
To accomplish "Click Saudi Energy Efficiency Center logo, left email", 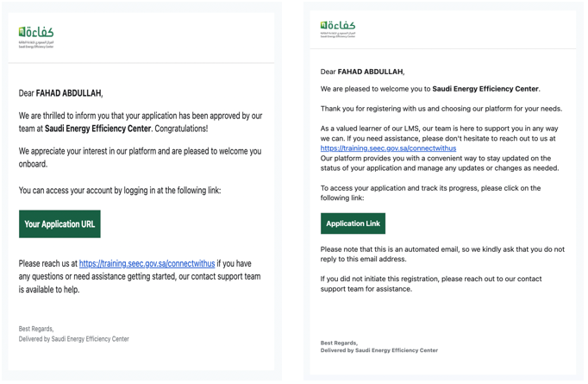I will (36, 37).
